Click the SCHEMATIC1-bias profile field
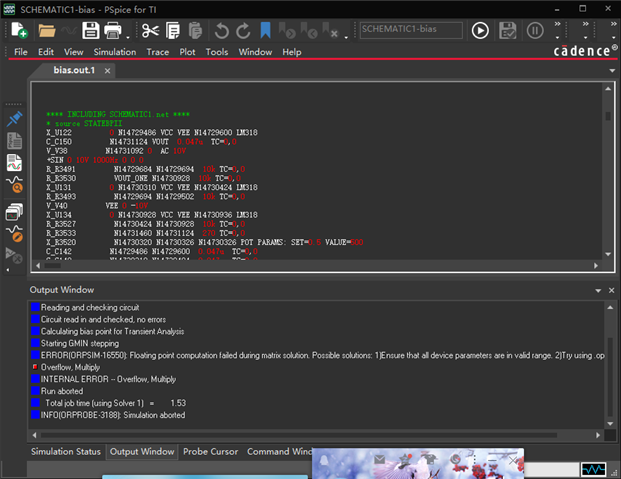Viewport: 621px width, 479px height. [x=411, y=30]
